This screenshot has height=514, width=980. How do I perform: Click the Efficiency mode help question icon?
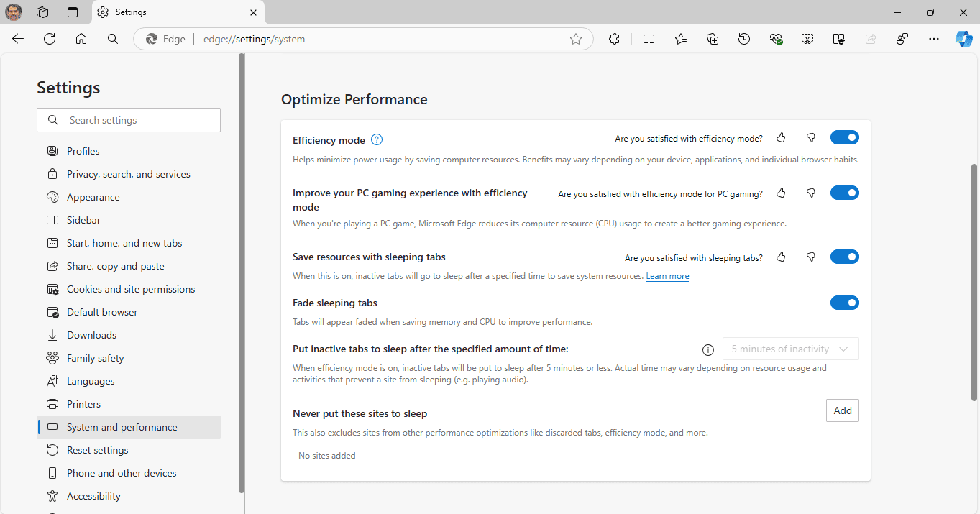tap(376, 139)
